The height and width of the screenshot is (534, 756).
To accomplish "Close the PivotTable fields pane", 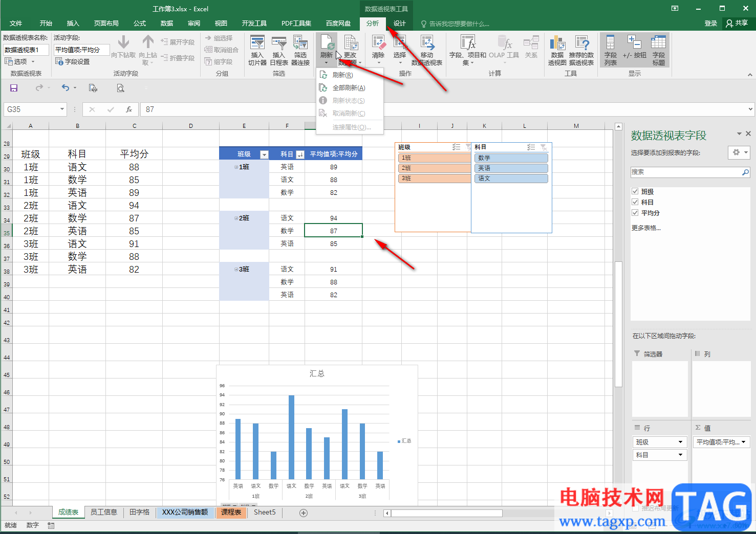I will pos(748,133).
